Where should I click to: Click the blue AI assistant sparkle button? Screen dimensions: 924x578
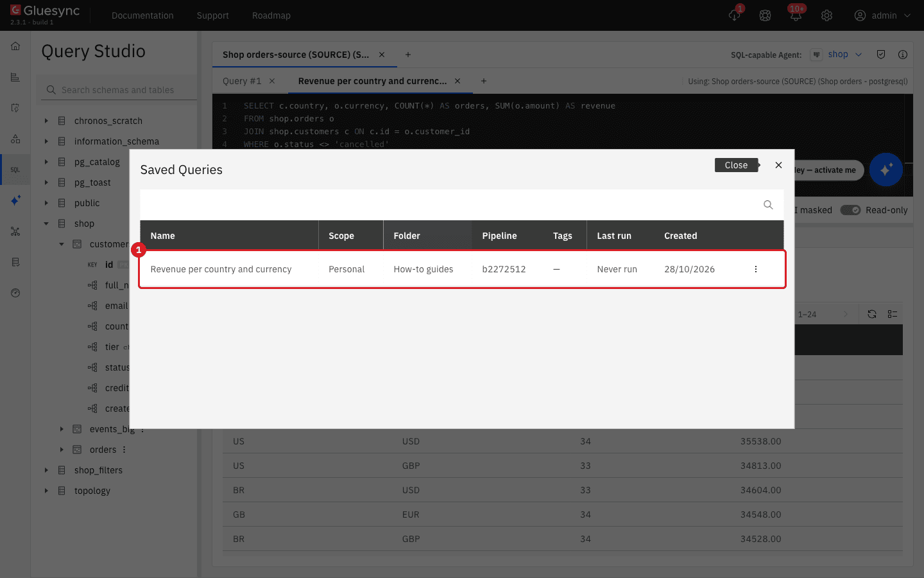[886, 170]
